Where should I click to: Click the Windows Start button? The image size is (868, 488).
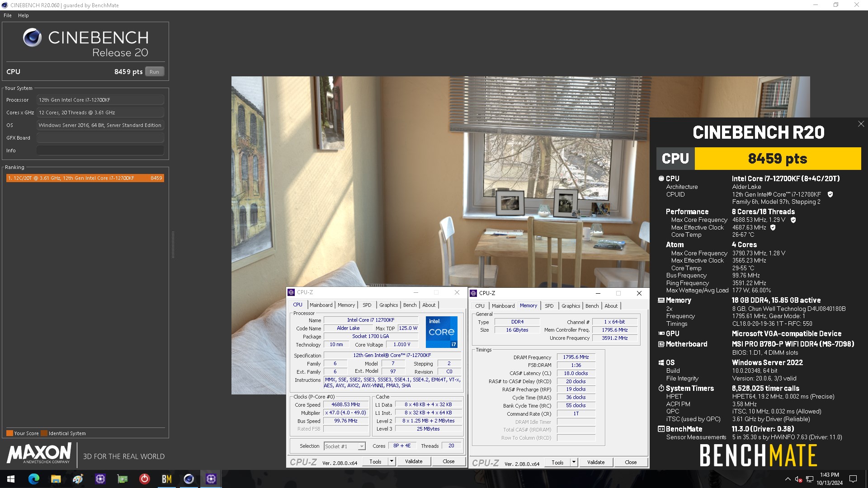pos(11,479)
